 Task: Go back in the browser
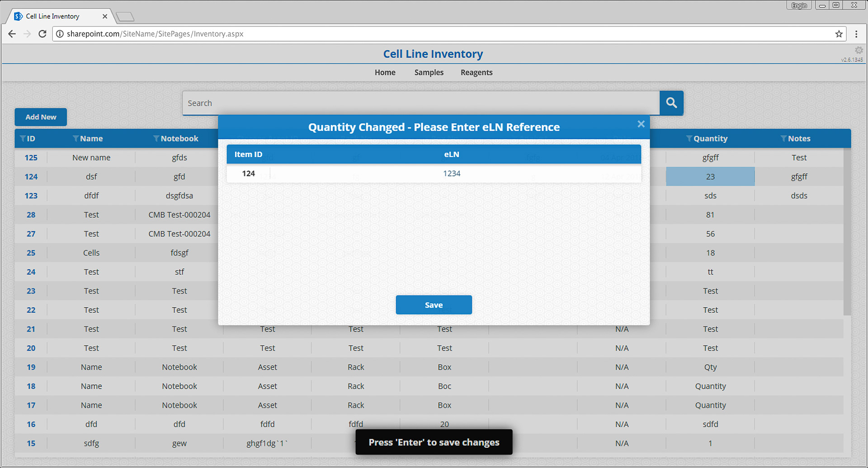12,34
